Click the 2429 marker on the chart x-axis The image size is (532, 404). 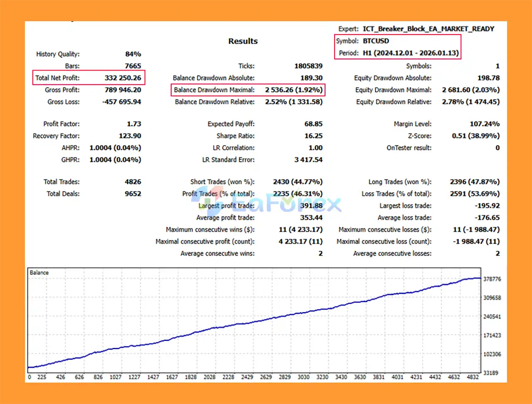pos(247,377)
